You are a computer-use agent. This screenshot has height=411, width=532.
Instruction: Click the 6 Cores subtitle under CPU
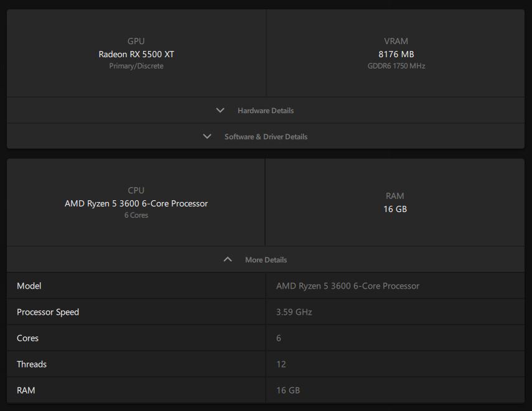(136, 215)
